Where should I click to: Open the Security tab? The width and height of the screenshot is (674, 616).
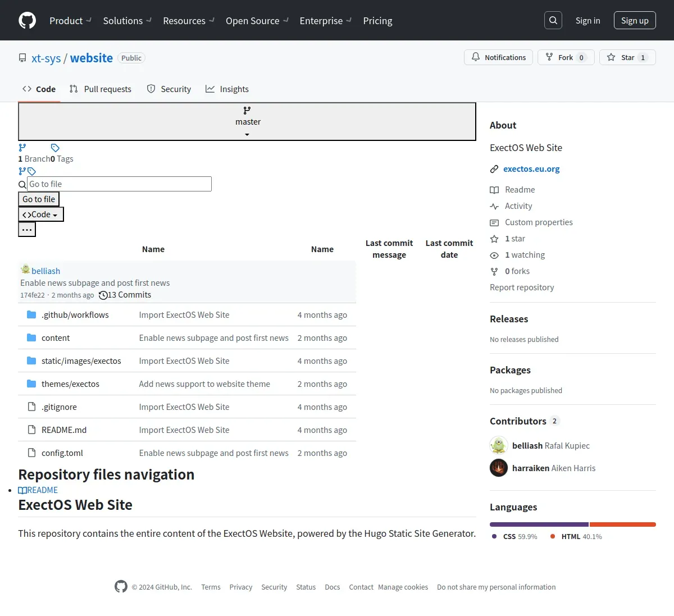[169, 89]
